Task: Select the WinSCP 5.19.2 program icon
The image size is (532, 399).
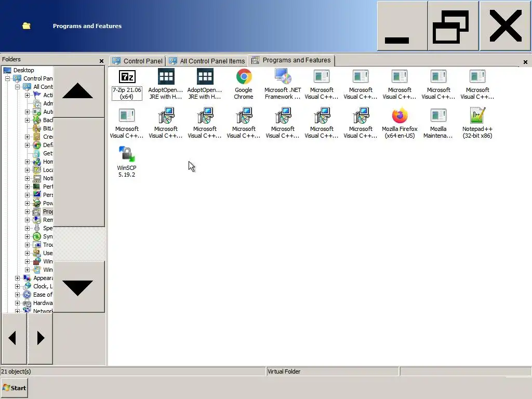Action: (127, 154)
